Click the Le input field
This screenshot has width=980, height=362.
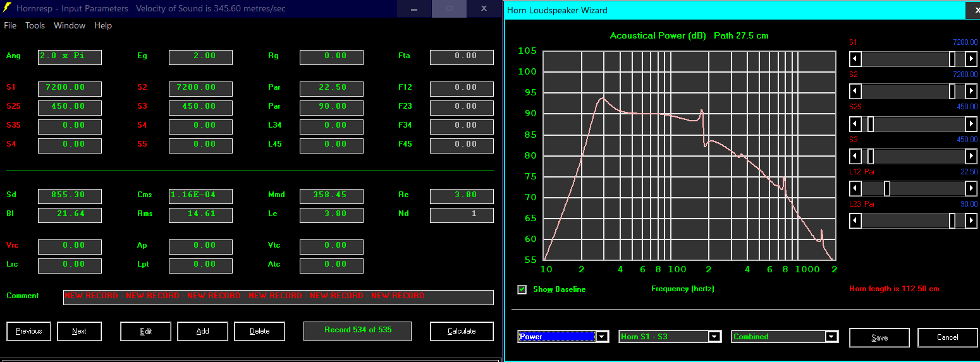(x=331, y=215)
